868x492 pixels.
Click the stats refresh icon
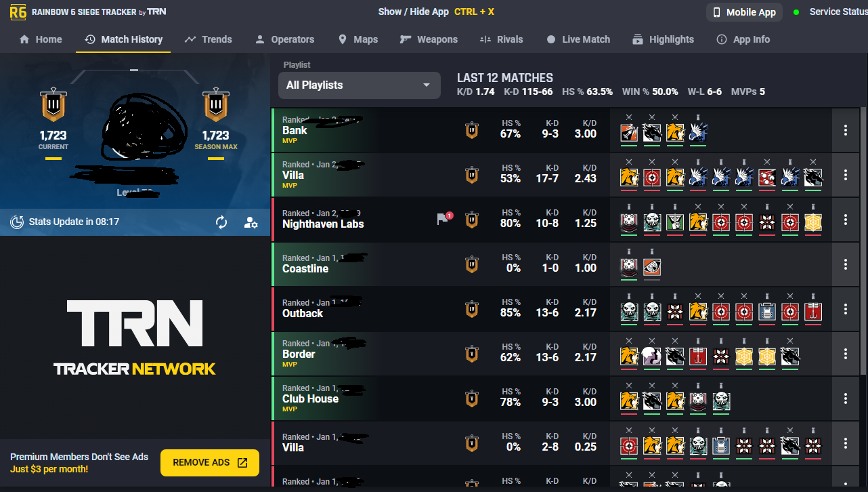[221, 222]
